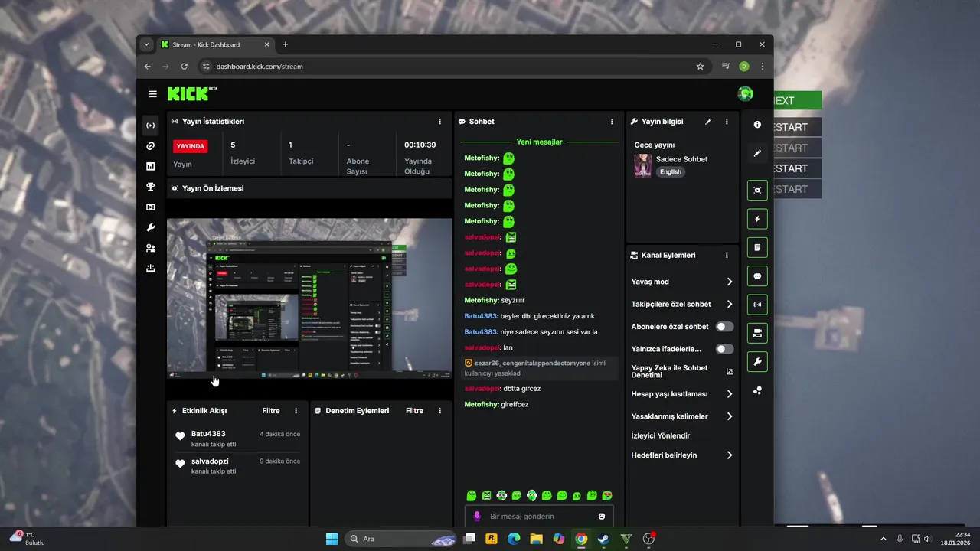Open Yapay Zeka ile Sohbet Denetimi link
The height and width of the screenshot is (551, 980).
pos(681,371)
